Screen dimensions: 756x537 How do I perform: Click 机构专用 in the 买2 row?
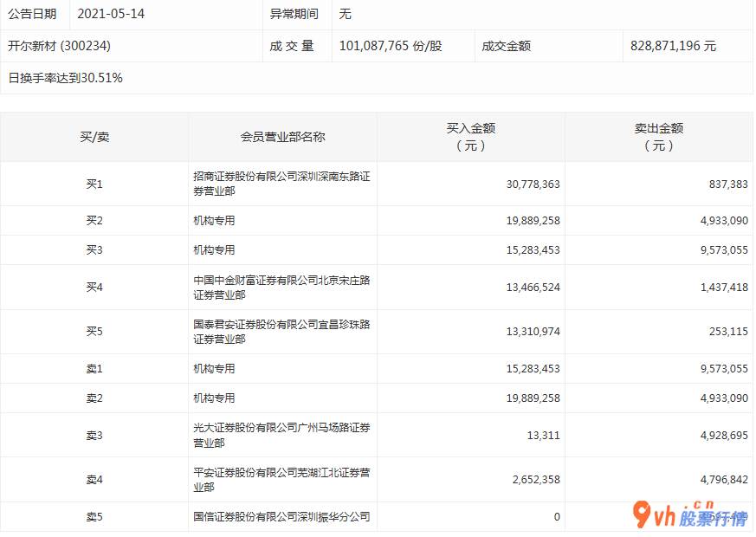214,221
